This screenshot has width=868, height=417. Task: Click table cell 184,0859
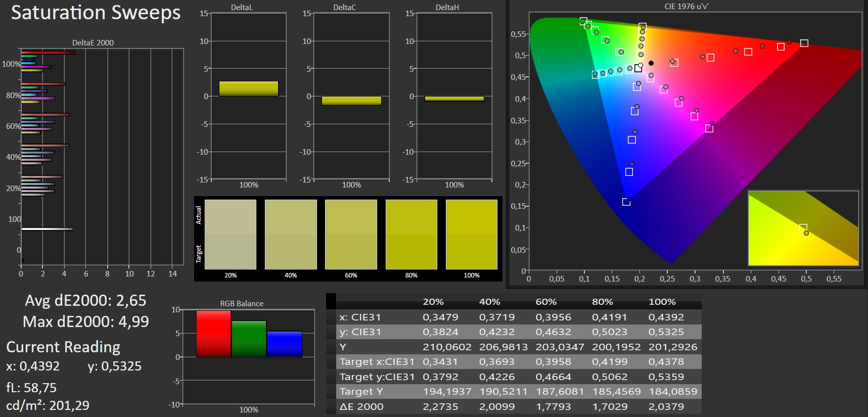[673, 392]
